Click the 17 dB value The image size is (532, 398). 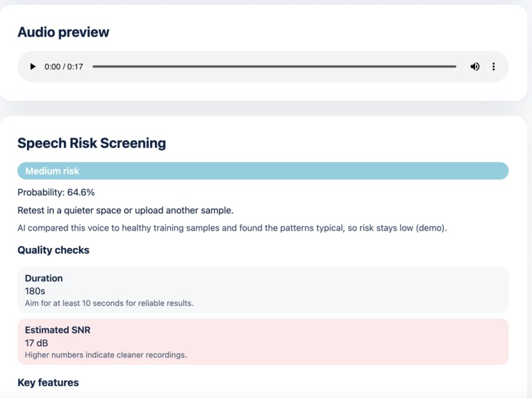[36, 343]
